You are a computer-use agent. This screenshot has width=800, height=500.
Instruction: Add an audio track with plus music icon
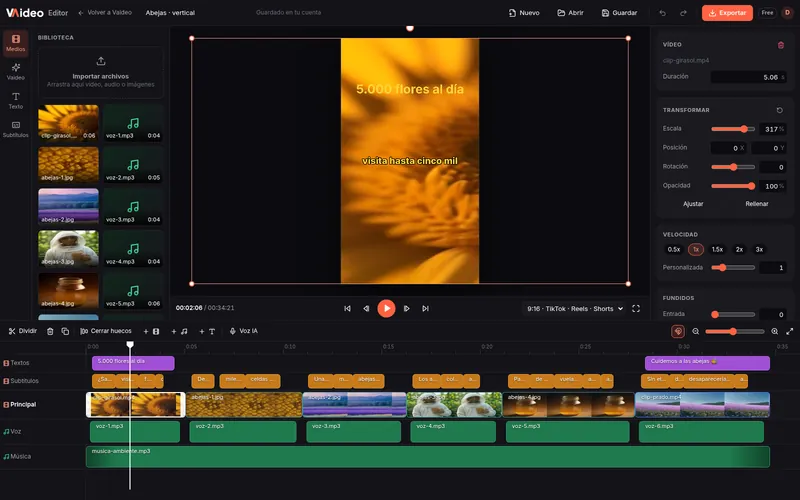point(179,332)
